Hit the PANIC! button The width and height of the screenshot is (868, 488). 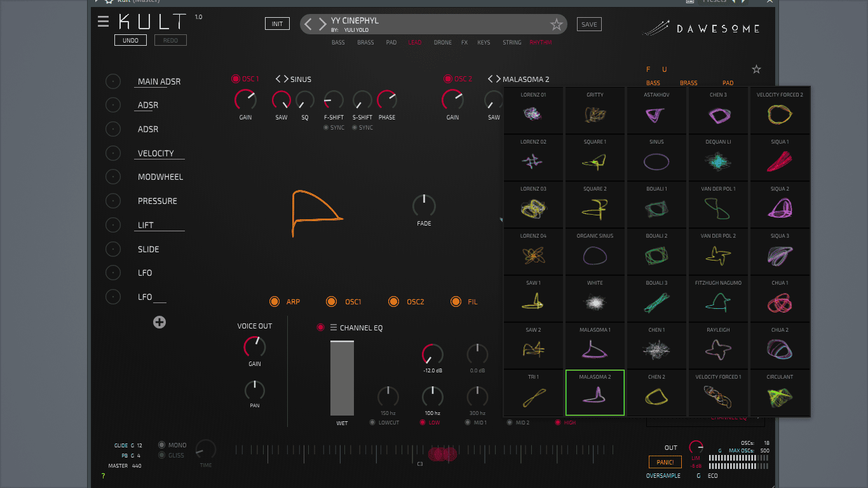pyautogui.click(x=665, y=462)
